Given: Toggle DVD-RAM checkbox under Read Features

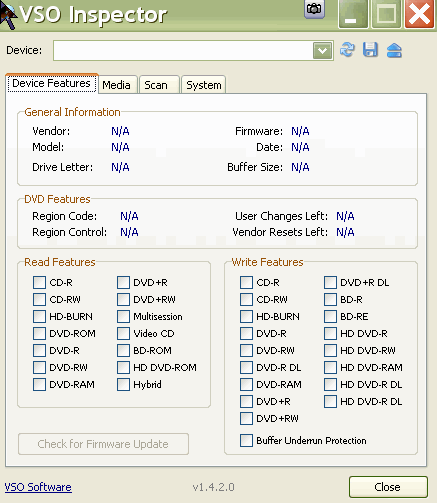Looking at the screenshot, I should 39,384.
